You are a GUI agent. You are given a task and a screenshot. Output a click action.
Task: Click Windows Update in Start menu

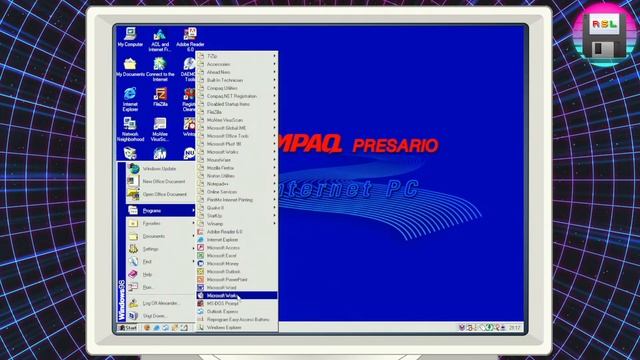coord(160,169)
